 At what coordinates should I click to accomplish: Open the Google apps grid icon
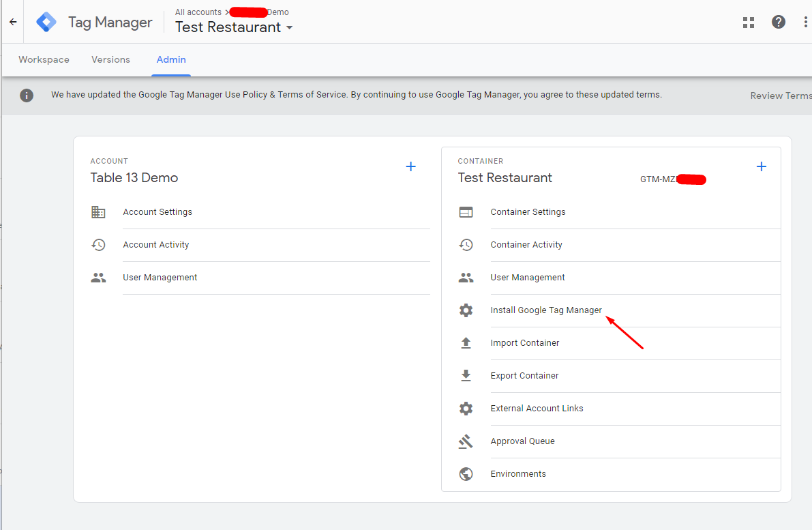749,23
